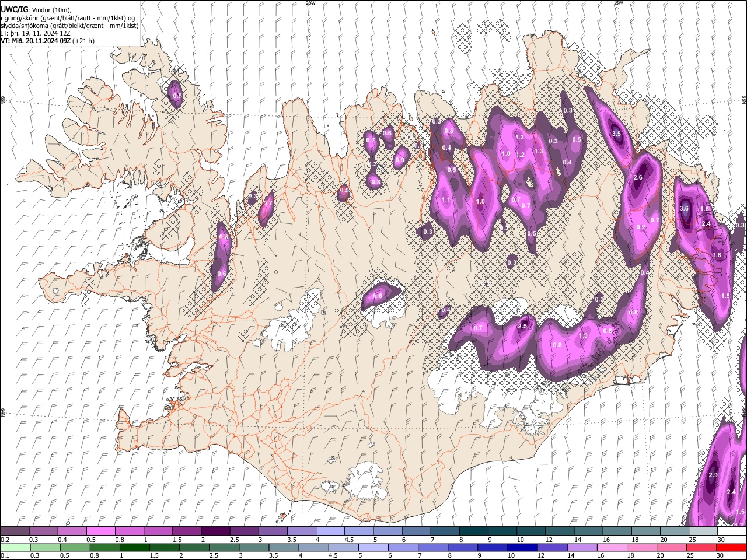Click the 2.6 precipitation value on the map
The height and width of the screenshot is (560, 747).
(x=638, y=178)
